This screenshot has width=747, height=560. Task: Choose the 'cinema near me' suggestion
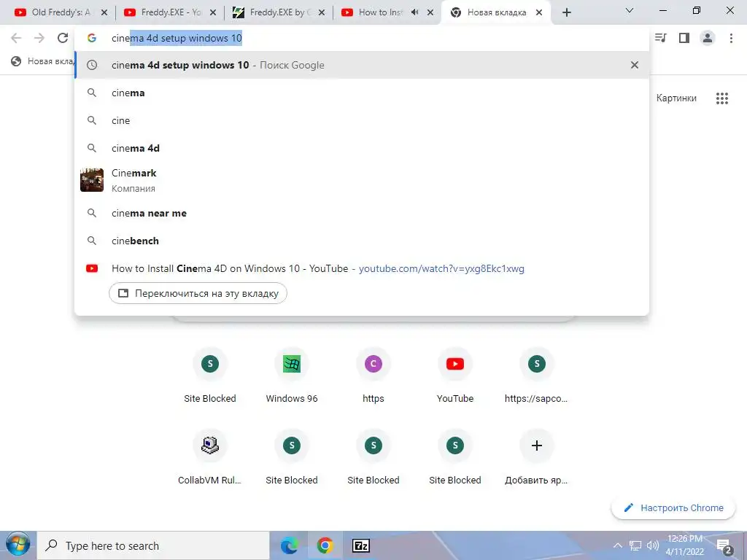362,213
